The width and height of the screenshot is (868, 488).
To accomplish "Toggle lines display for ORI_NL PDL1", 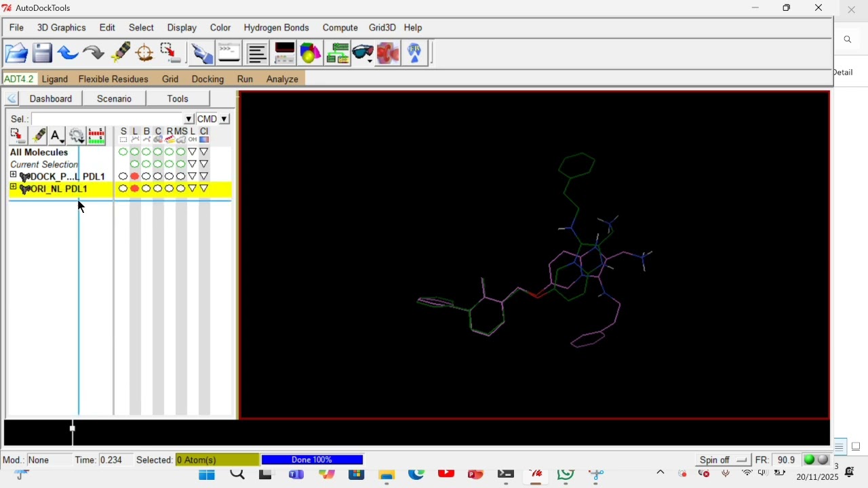I will [x=135, y=189].
